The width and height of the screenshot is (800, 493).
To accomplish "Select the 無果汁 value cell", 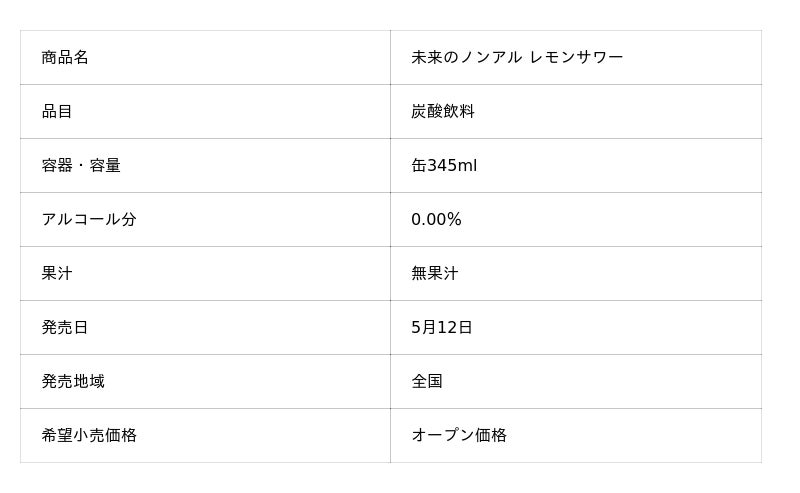I will pyautogui.click(x=435, y=274).
